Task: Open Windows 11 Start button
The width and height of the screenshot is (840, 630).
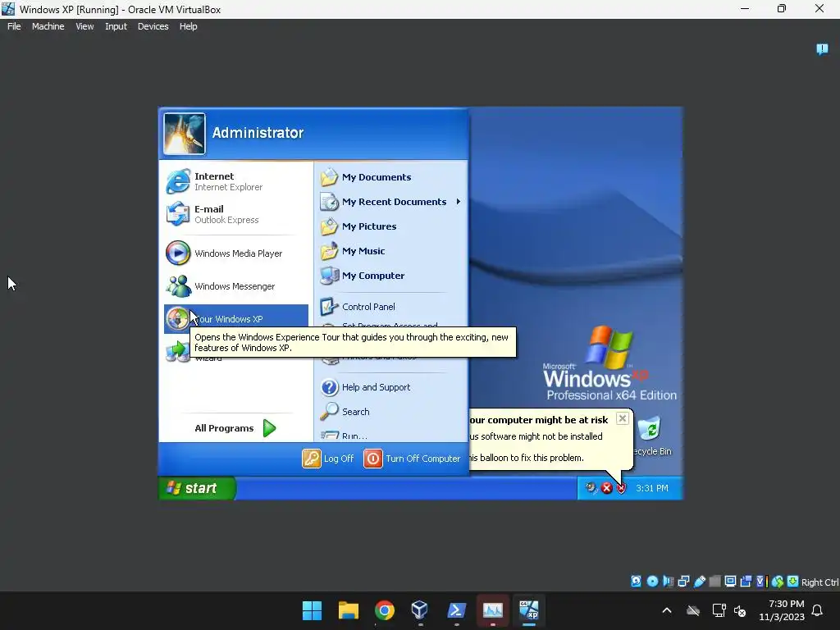Action: 312,610
